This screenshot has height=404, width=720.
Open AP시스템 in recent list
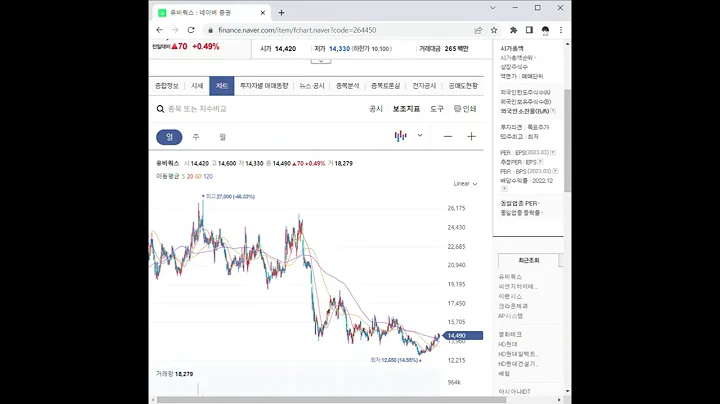click(x=511, y=316)
